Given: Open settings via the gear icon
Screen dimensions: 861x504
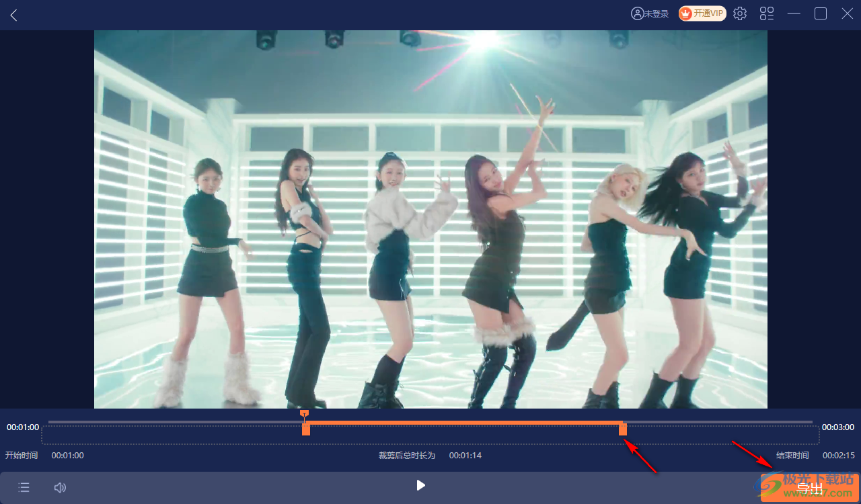Looking at the screenshot, I should (x=740, y=13).
